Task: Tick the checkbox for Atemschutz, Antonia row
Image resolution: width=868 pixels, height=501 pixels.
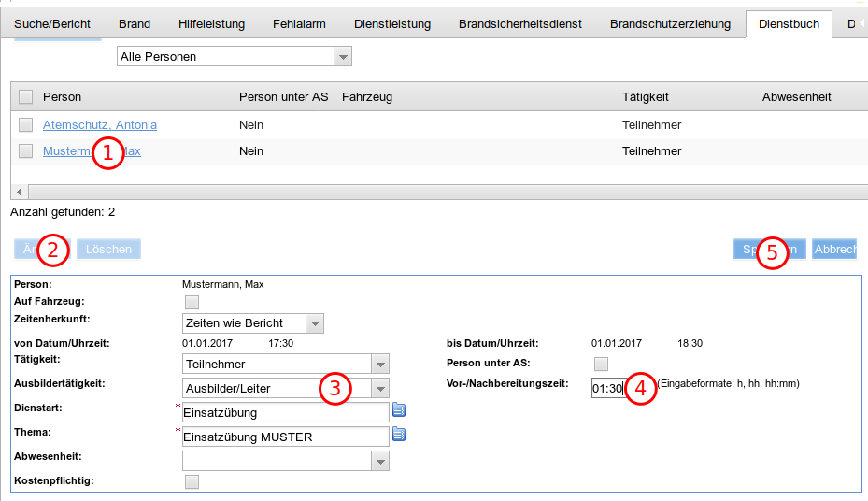Action: tap(26, 125)
